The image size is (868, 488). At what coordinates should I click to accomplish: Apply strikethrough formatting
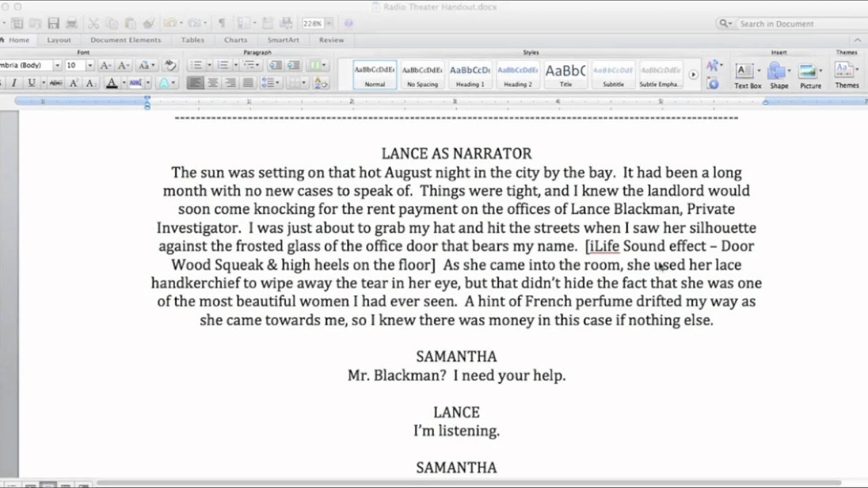[56, 83]
